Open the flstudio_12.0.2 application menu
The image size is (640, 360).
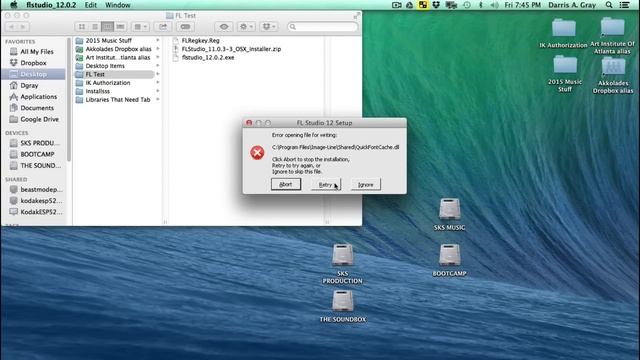(51, 5)
